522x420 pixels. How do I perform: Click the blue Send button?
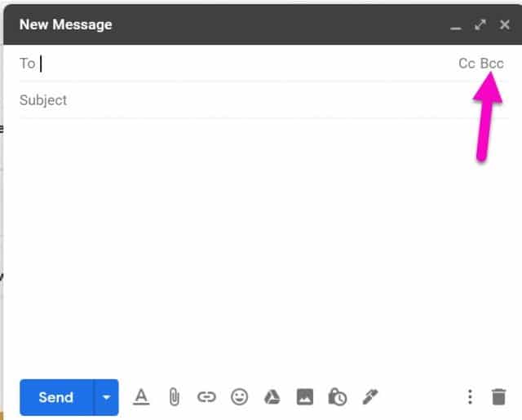click(x=56, y=397)
